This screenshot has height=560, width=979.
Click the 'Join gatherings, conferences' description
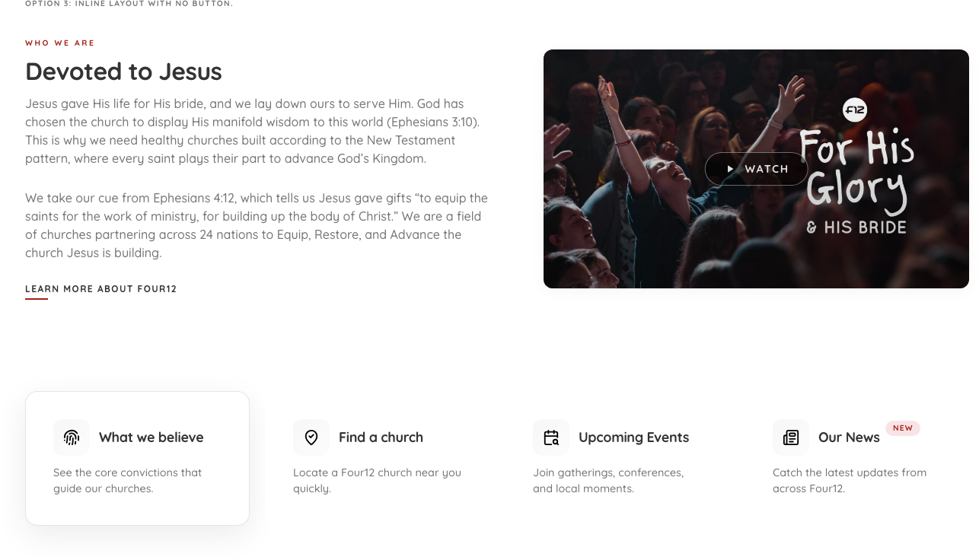pyautogui.click(x=608, y=480)
